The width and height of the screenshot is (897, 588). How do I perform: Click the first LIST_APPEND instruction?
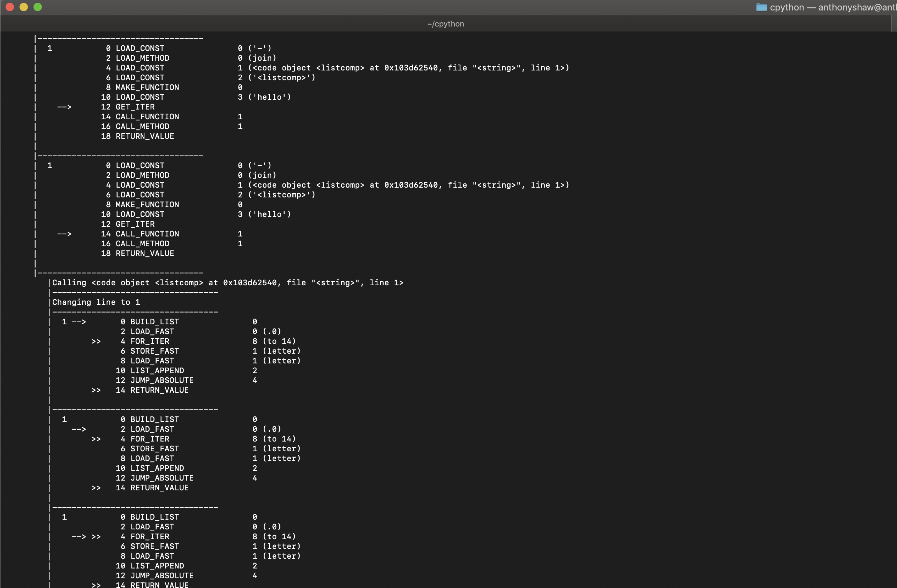tap(157, 370)
